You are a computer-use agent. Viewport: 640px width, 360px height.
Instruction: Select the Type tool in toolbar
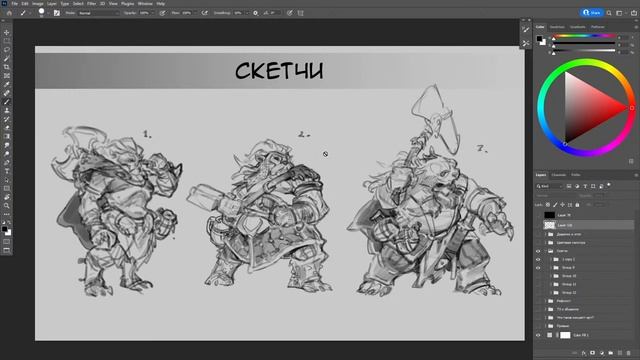click(x=7, y=171)
